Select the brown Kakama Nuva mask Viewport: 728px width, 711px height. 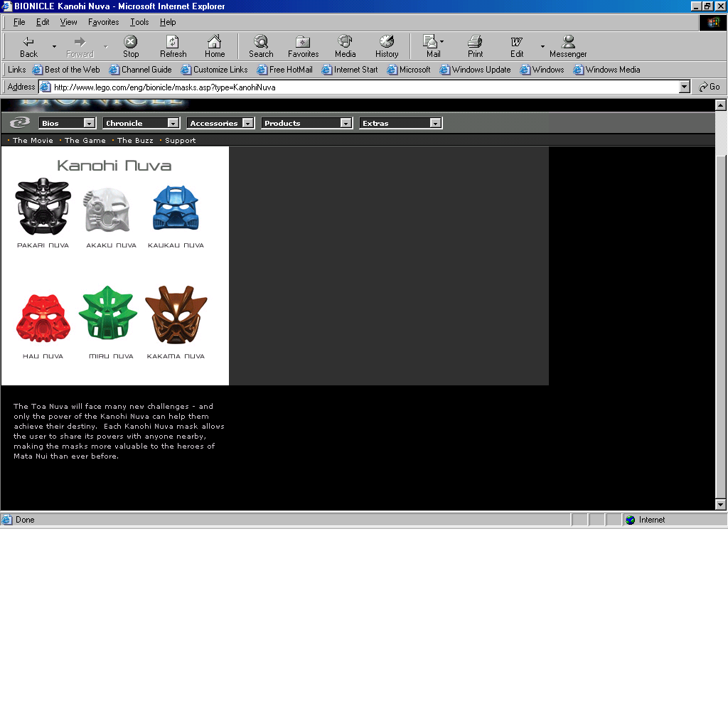[x=176, y=315]
